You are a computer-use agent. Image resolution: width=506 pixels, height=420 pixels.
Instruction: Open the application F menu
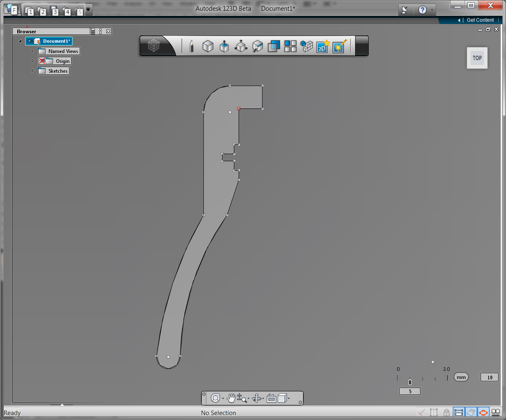click(x=12, y=8)
